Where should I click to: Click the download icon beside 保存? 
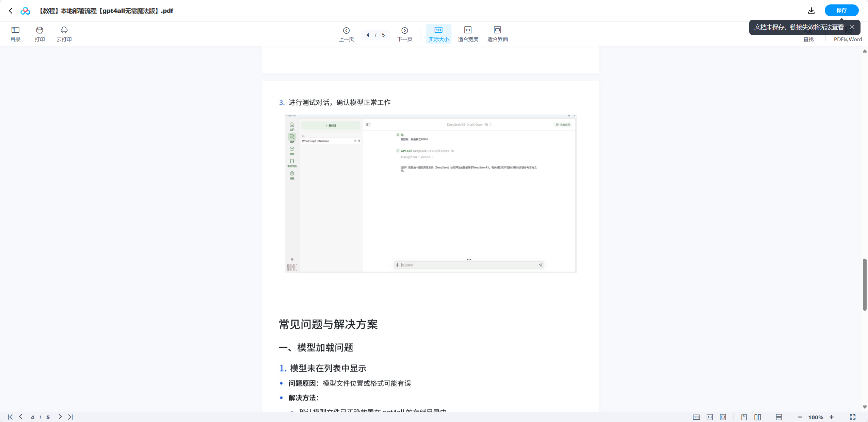pyautogui.click(x=811, y=11)
